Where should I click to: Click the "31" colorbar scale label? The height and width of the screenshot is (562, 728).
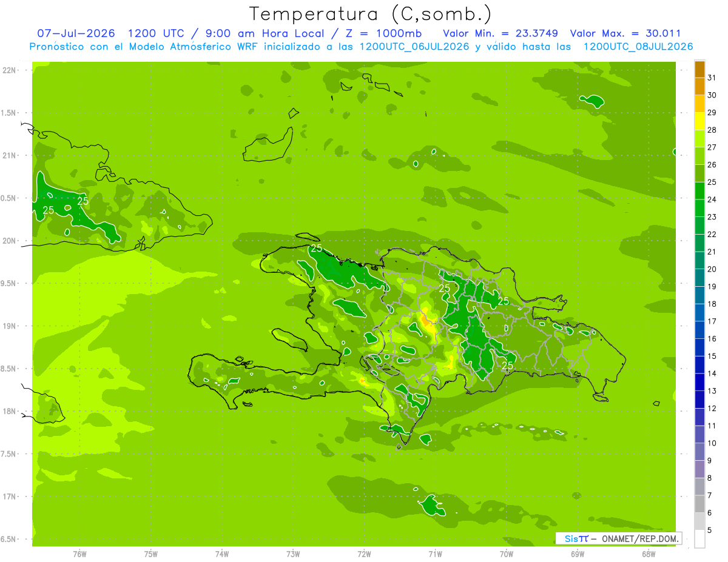coord(712,78)
